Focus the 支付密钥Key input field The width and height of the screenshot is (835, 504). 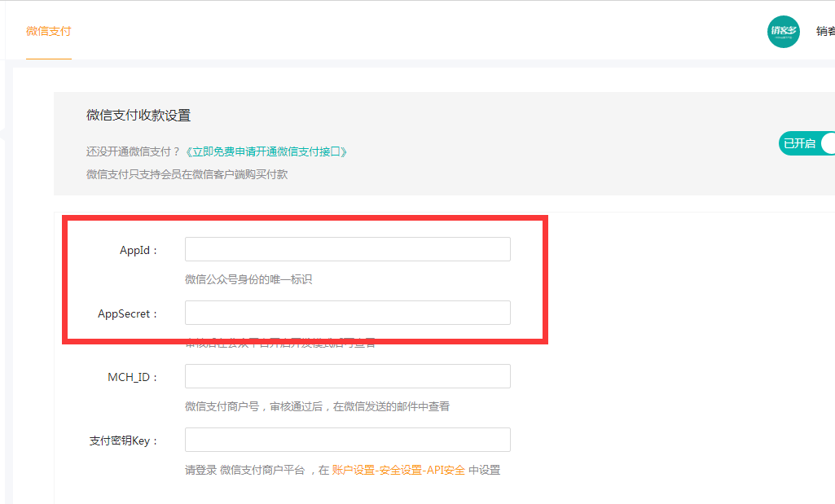tap(348, 440)
